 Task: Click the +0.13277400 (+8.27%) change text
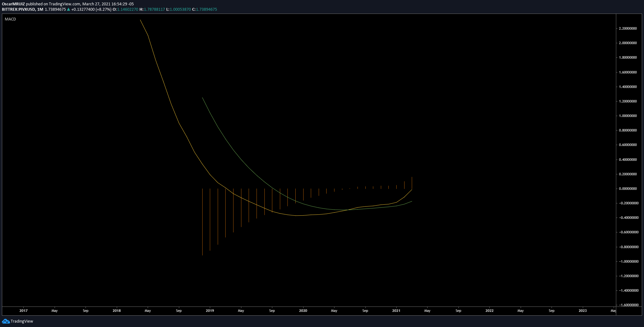tap(91, 9)
